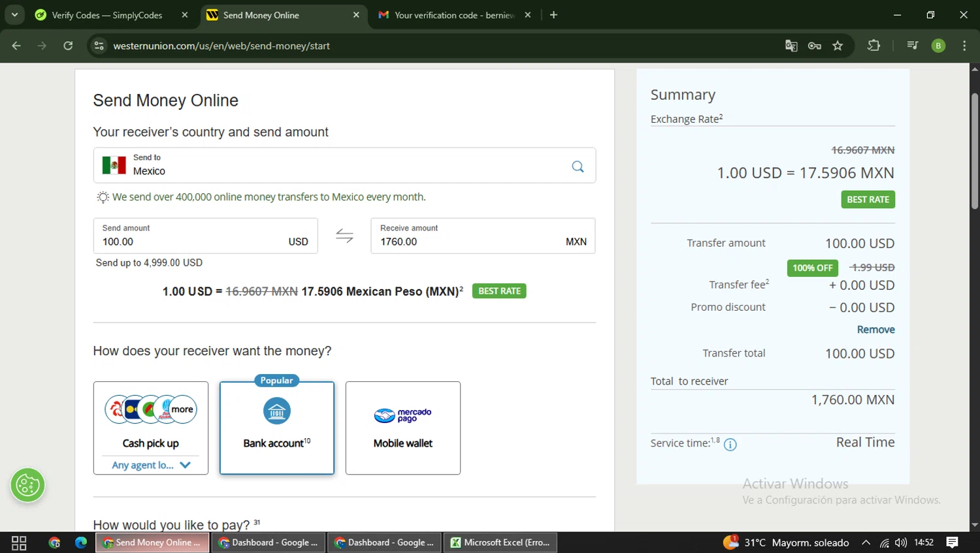This screenshot has height=553, width=980.
Task: Click the network icon in system tray
Action: click(x=884, y=543)
